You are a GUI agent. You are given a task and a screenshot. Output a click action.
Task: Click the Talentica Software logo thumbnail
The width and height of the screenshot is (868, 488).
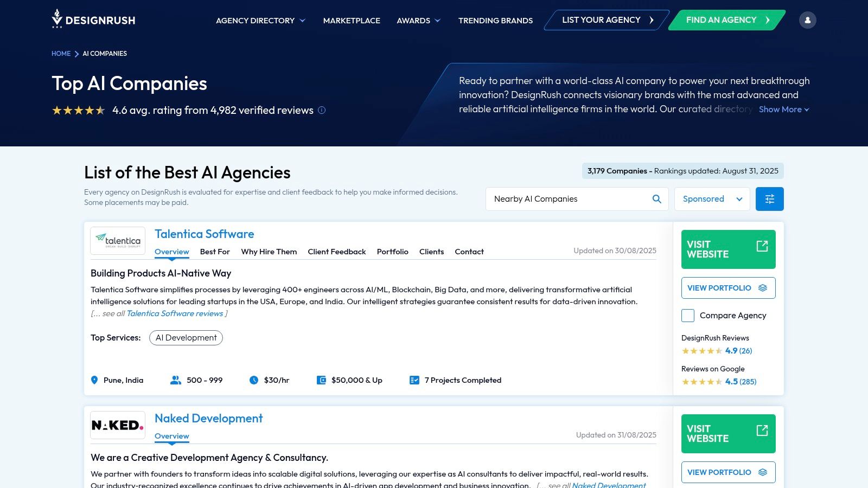[118, 241]
